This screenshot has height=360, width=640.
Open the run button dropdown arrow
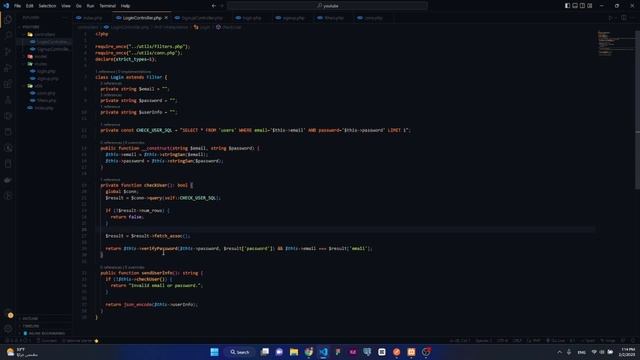tap(616, 18)
